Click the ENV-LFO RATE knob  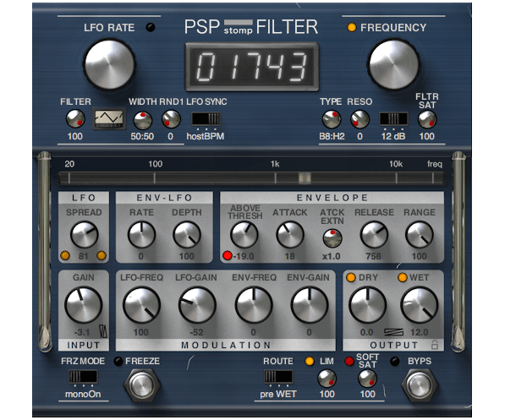(x=141, y=234)
